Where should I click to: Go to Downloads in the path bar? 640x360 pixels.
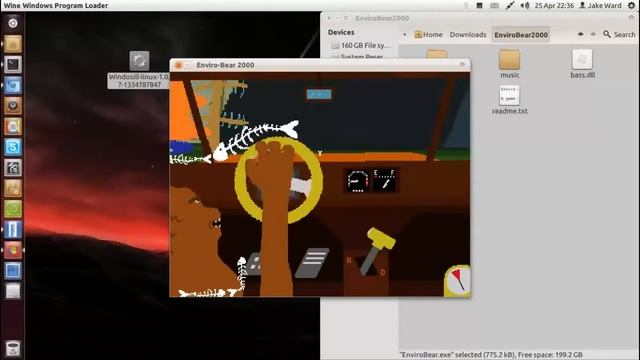tap(468, 35)
